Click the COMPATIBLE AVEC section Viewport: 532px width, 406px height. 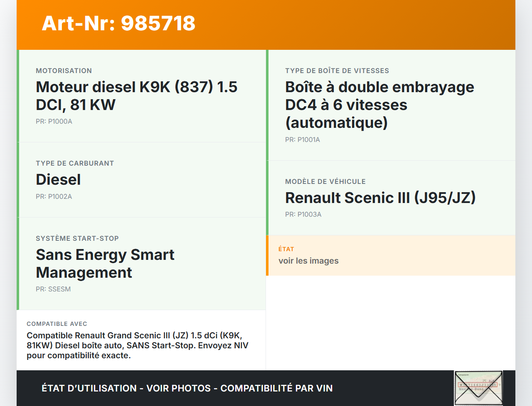click(141, 340)
